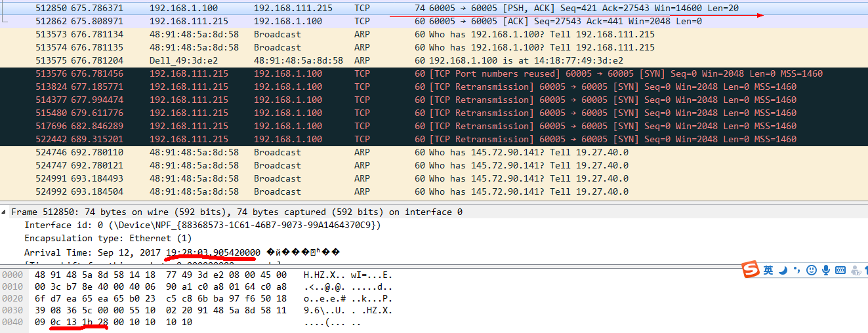Toggle Sogou punctuation mode icon
Image resolution: width=868 pixels, height=333 pixels.
(x=796, y=270)
